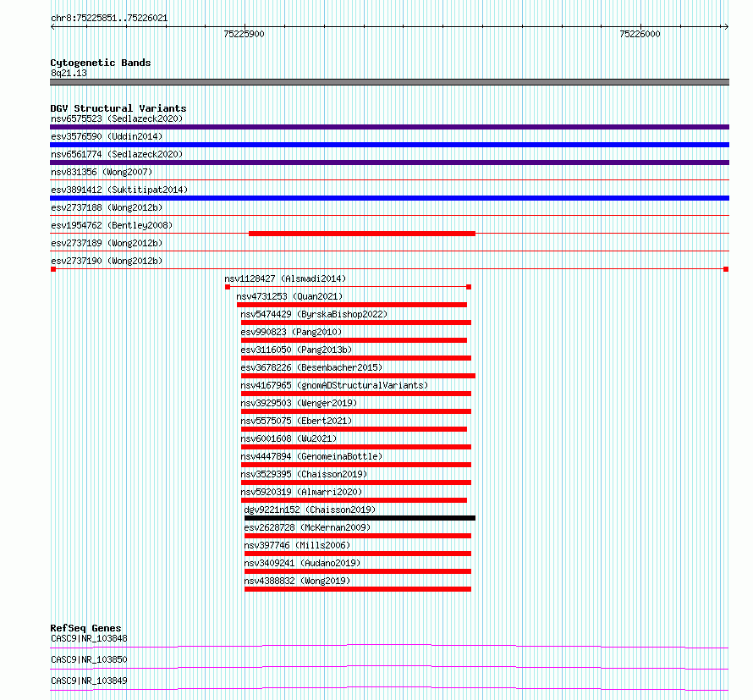
Task: Select nsv3529395 (Chaisson2019) label
Action: 304,474
